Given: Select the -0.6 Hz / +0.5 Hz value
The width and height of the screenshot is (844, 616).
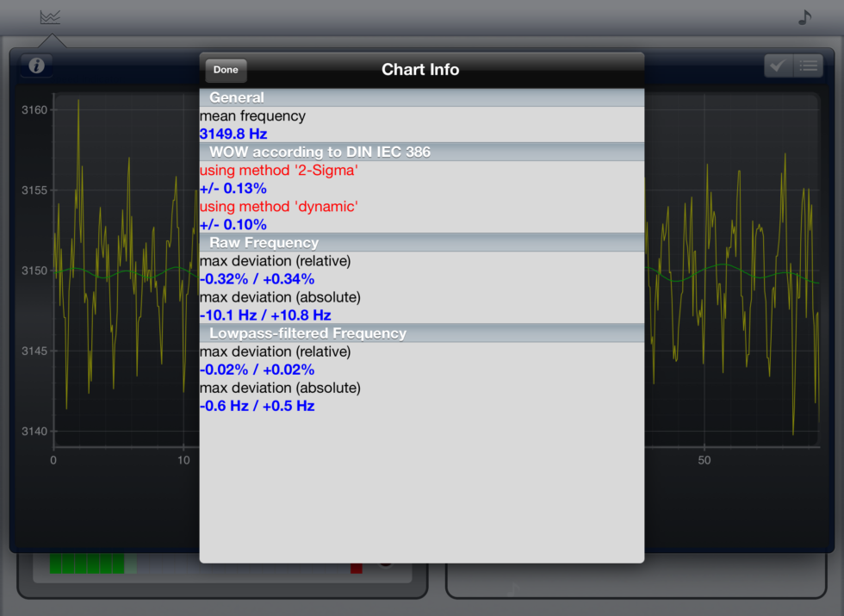Looking at the screenshot, I should pyautogui.click(x=257, y=406).
